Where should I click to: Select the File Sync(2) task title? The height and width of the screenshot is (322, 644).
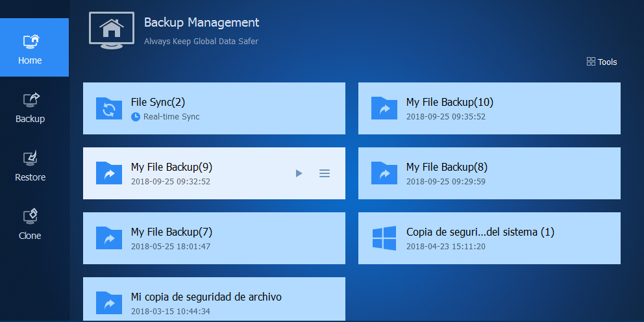click(x=158, y=102)
